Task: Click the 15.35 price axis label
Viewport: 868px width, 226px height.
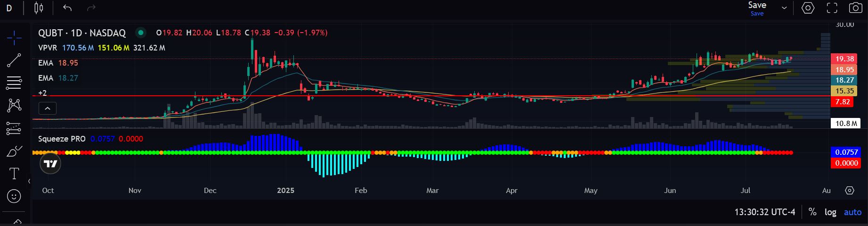Action: 844,91
